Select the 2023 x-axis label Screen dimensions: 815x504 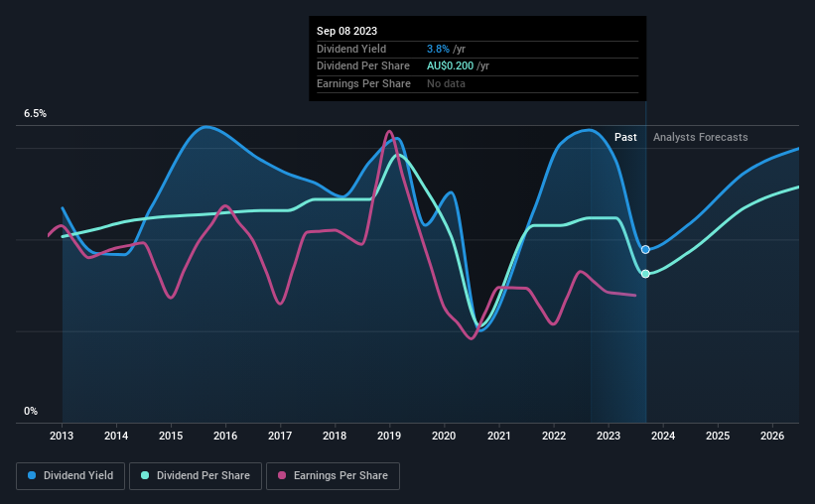pyautogui.click(x=609, y=436)
